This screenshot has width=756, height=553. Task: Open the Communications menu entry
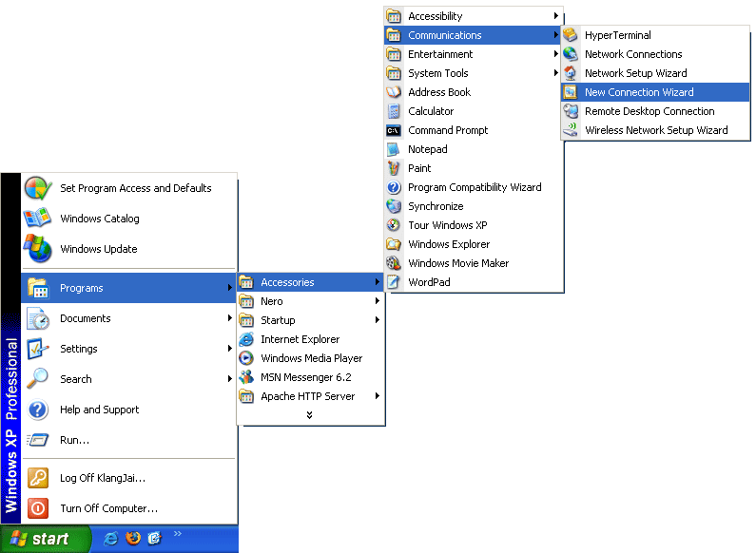click(473, 35)
